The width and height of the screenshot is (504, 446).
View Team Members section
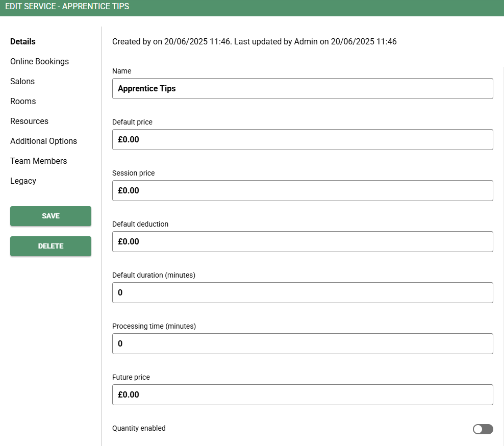click(39, 161)
